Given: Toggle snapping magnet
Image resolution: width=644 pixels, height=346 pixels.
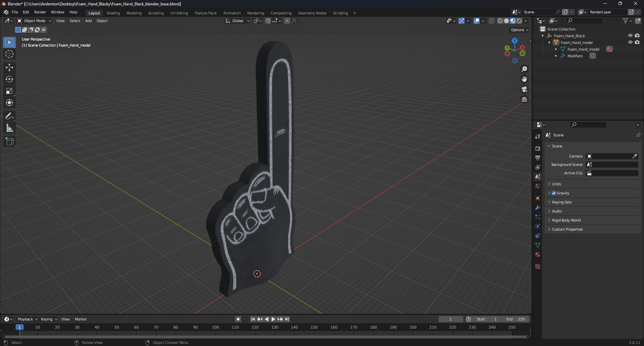Looking at the screenshot, I should pyautogui.click(x=268, y=21).
